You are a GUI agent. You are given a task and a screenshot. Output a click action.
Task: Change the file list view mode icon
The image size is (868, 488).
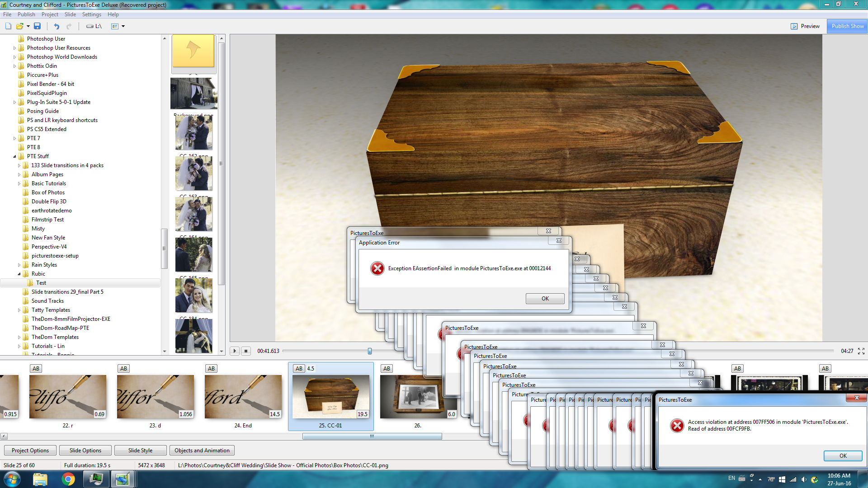tap(115, 26)
